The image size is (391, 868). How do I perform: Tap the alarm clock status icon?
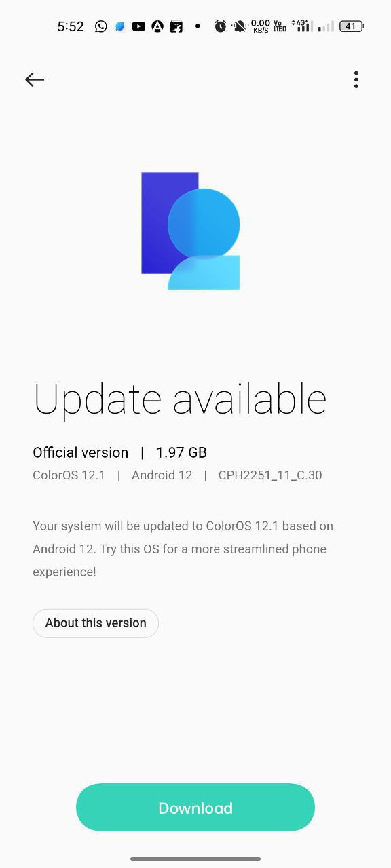pos(221,26)
